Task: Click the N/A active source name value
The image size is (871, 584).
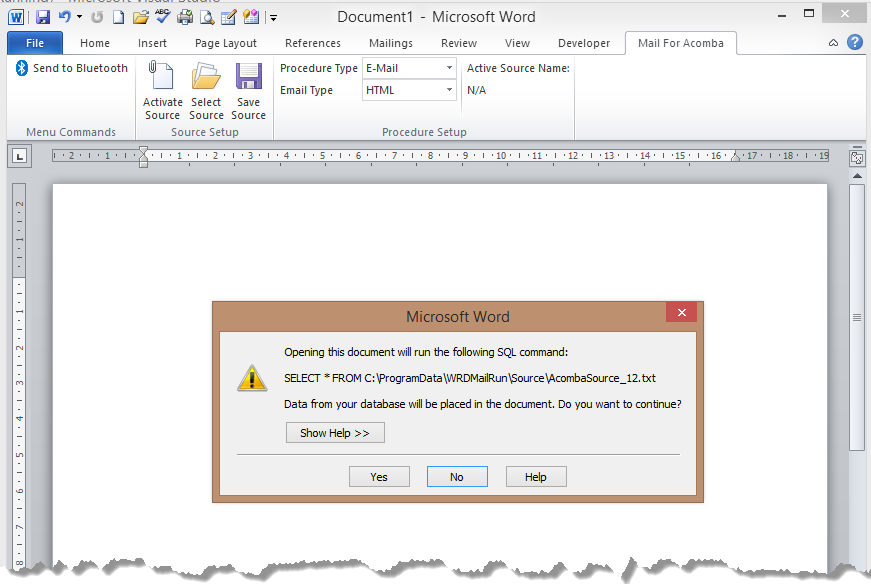Action: pos(477,90)
